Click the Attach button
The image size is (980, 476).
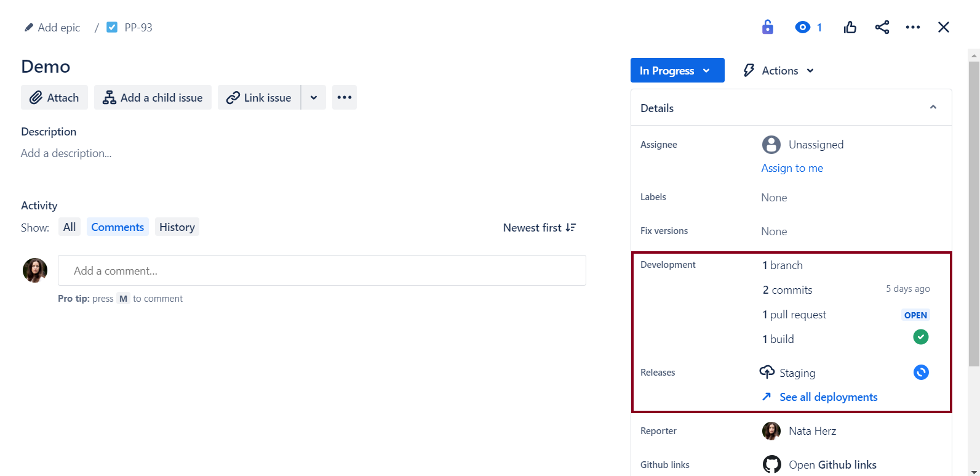54,97
